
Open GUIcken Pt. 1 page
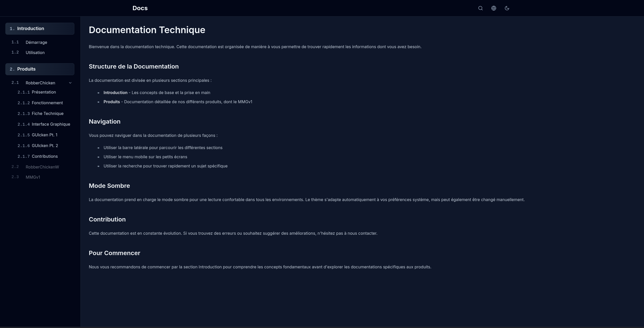click(x=44, y=135)
